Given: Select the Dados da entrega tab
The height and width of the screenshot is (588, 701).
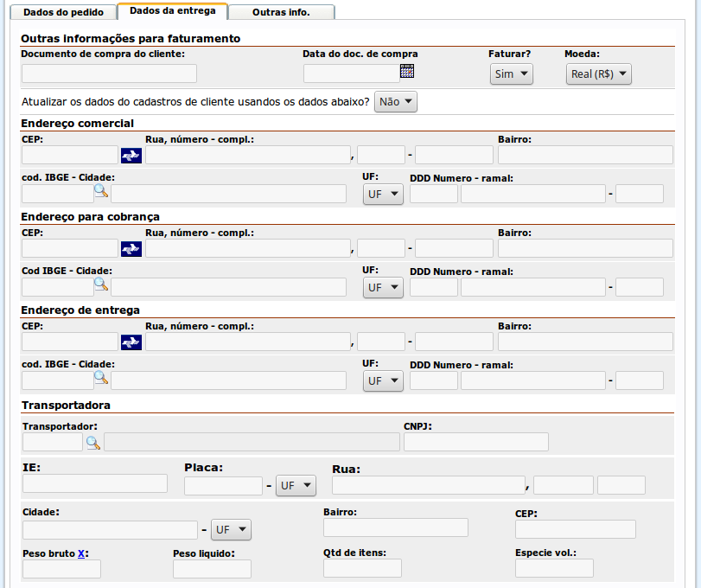Looking at the screenshot, I should pyautogui.click(x=173, y=11).
